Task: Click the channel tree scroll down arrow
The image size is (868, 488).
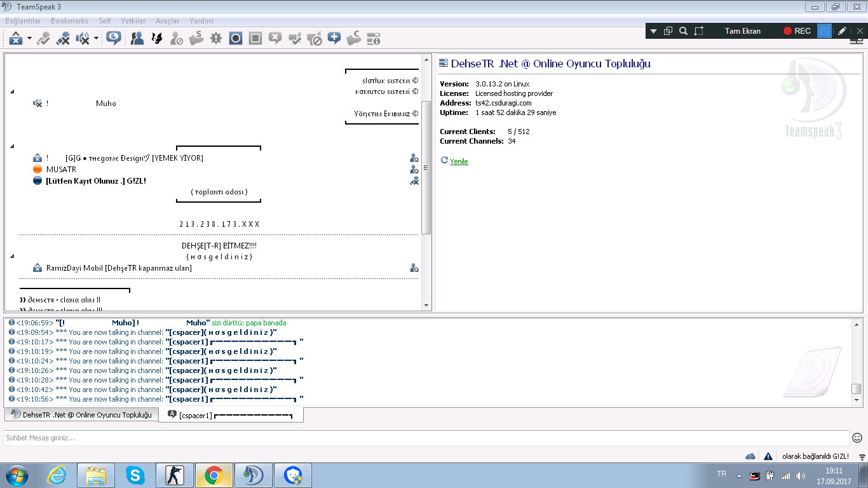Action: point(427,306)
